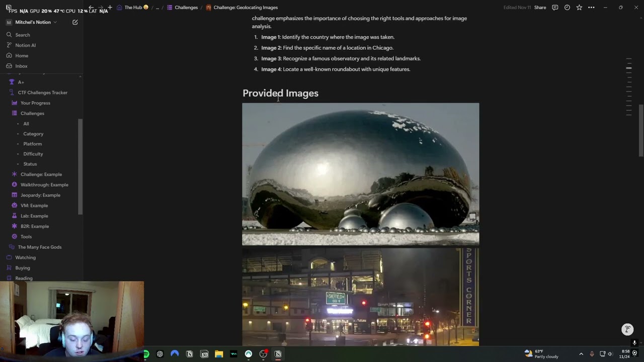Viewport: 644px width, 362px height.
Task: Navigate to The Hub breadcrumb
Action: click(x=133, y=8)
